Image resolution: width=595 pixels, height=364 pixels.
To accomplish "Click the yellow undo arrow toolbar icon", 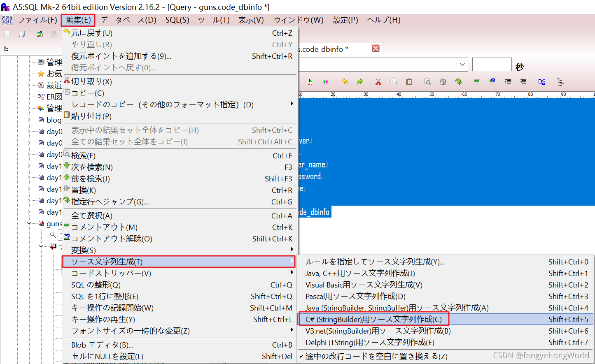I will [345, 82].
